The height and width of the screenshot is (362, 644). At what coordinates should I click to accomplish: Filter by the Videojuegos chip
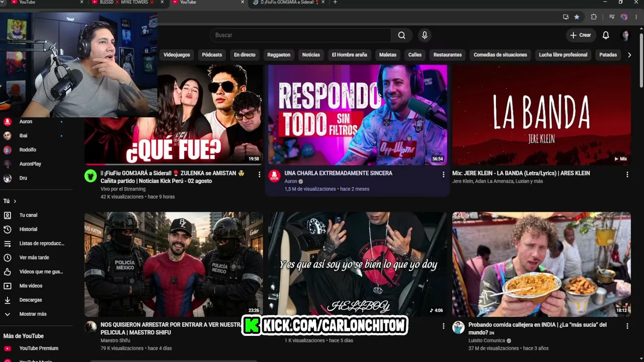177,55
